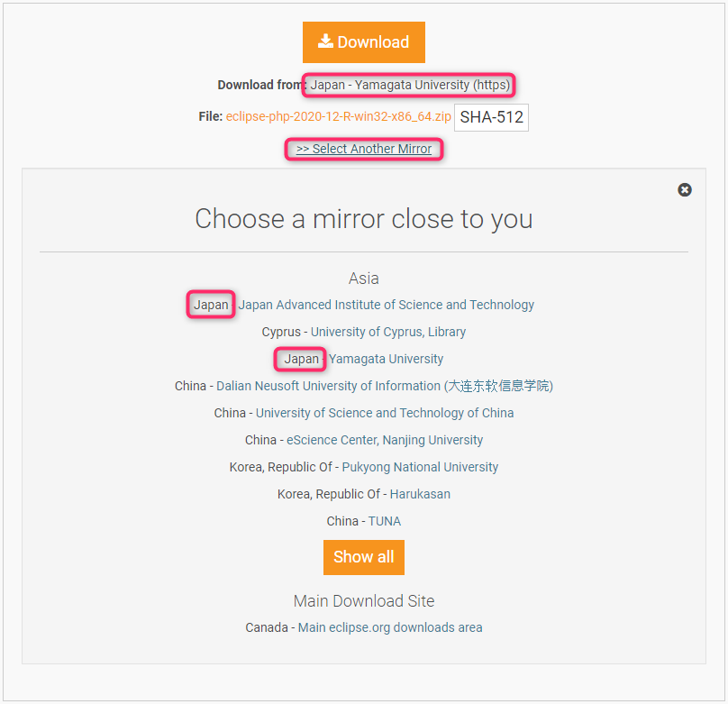Viewport: 728px width, 704px height.
Task: Pick the Yamagata University mirror in the list
Action: point(386,359)
